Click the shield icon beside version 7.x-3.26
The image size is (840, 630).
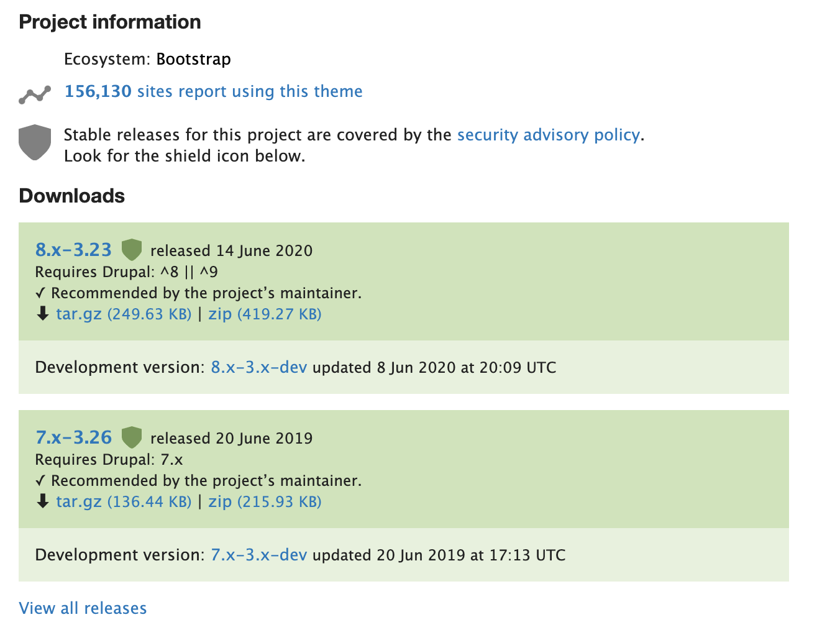click(132, 437)
